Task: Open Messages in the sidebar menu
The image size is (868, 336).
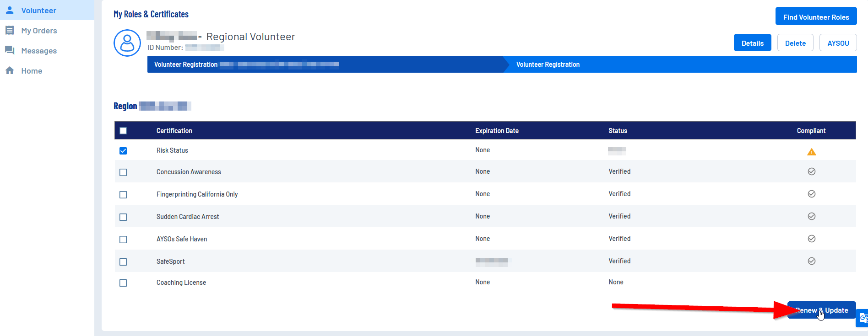Action: 39,51
